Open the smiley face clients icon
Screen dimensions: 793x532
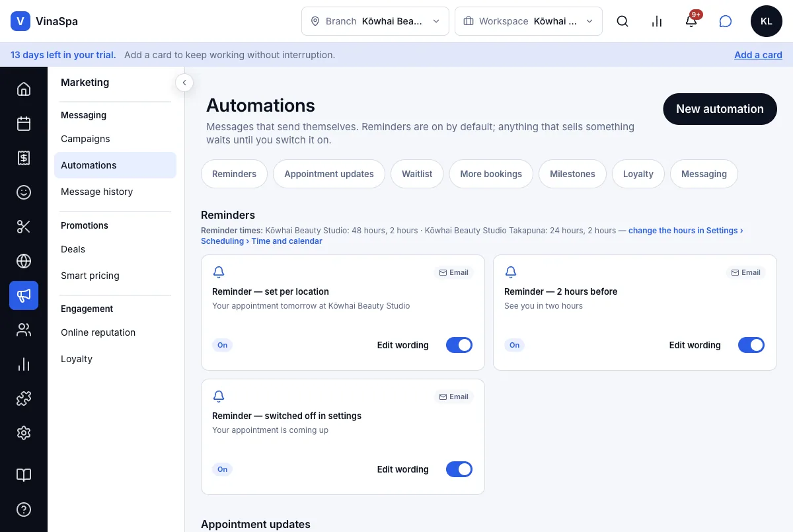24,192
